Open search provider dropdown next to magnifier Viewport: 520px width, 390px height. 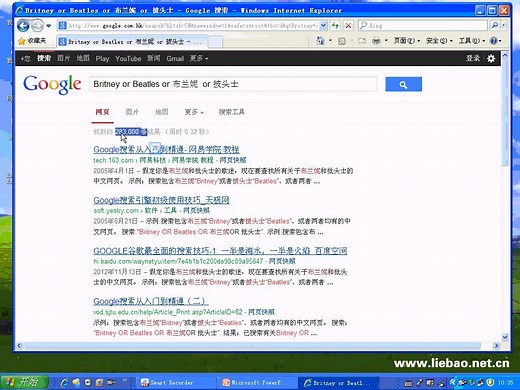click(503, 25)
